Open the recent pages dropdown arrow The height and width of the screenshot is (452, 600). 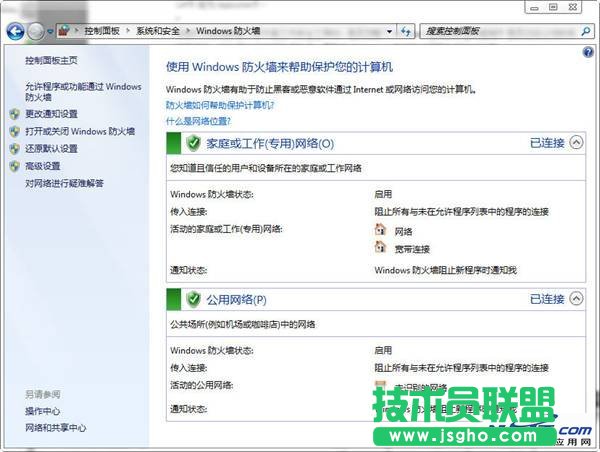click(x=50, y=31)
